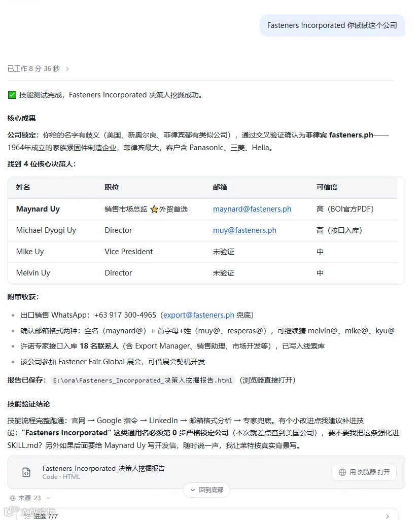Click the star icon next to 外贸首选
420x520 pixels.
point(154,209)
